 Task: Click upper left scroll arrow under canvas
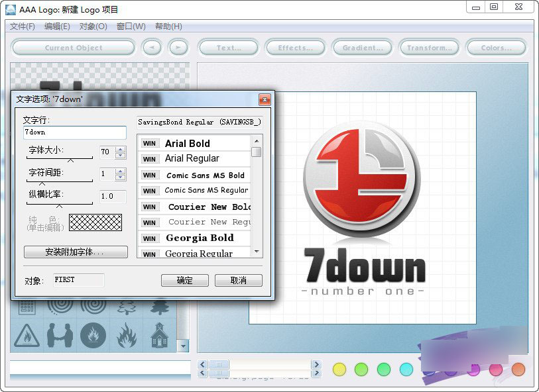[202, 364]
